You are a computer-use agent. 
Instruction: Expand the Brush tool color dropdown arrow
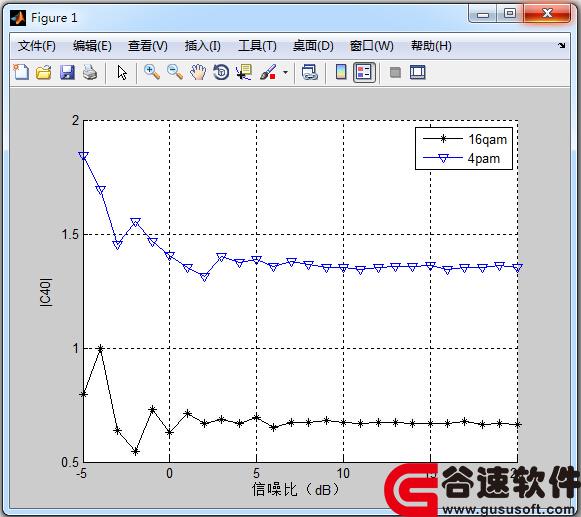(x=285, y=72)
